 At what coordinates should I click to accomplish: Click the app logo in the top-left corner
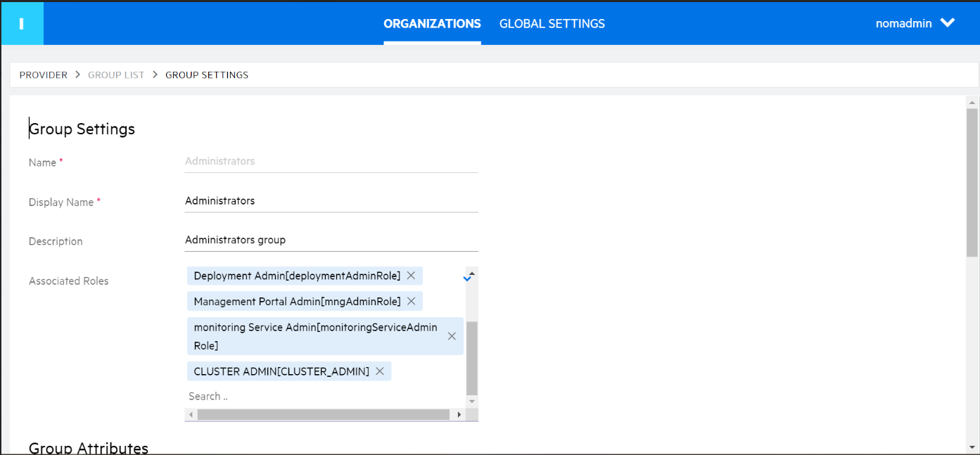pyautogui.click(x=22, y=23)
